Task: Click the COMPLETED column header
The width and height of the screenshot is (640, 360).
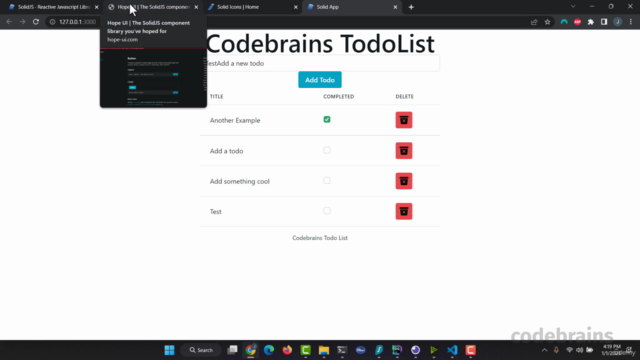Action: 338,97
